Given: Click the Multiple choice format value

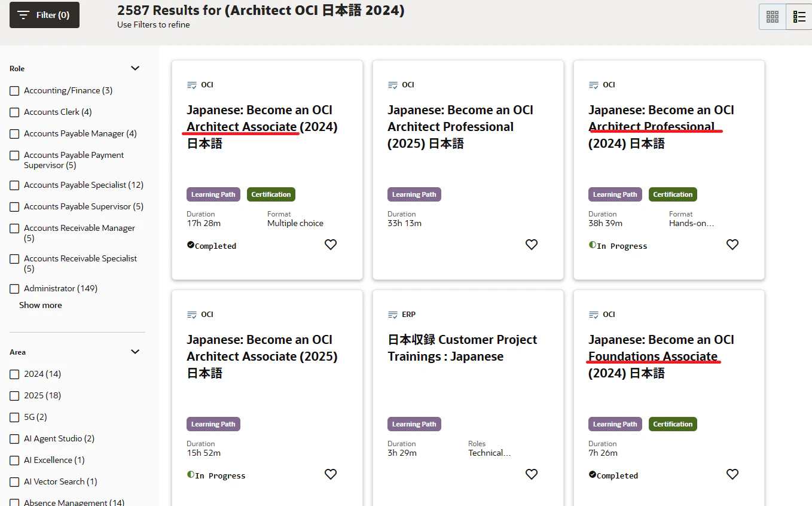Looking at the screenshot, I should point(295,223).
